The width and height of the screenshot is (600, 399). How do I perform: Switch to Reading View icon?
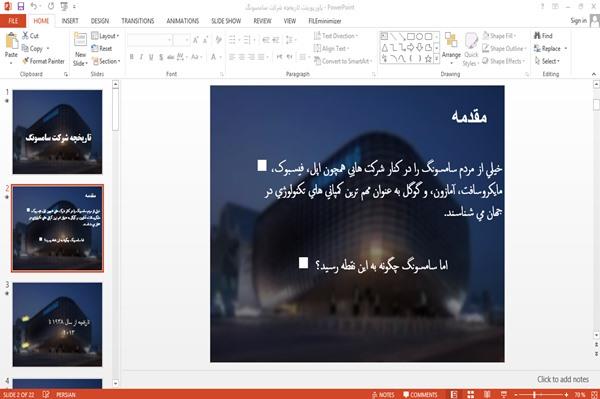(487, 394)
